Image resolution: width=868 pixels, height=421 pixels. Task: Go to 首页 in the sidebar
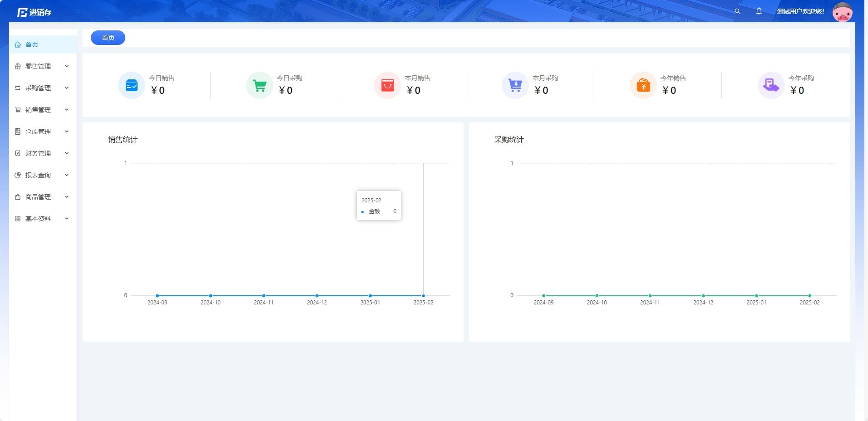pyautogui.click(x=43, y=44)
